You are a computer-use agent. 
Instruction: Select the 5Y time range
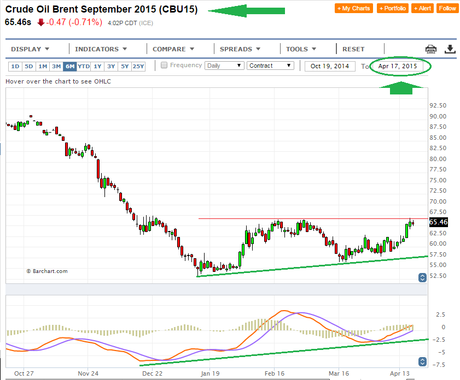125,66
